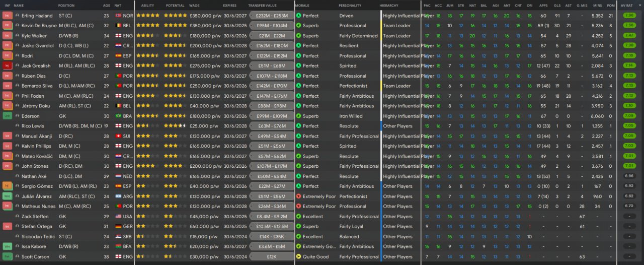Sort by the AGE column header
The width and height of the screenshot is (644, 265).
pos(107,5)
